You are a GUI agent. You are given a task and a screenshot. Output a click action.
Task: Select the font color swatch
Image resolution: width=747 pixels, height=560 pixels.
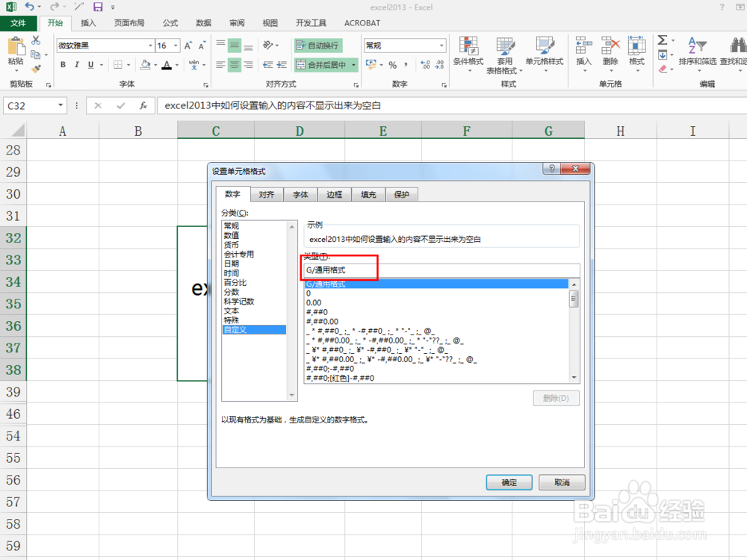click(167, 65)
